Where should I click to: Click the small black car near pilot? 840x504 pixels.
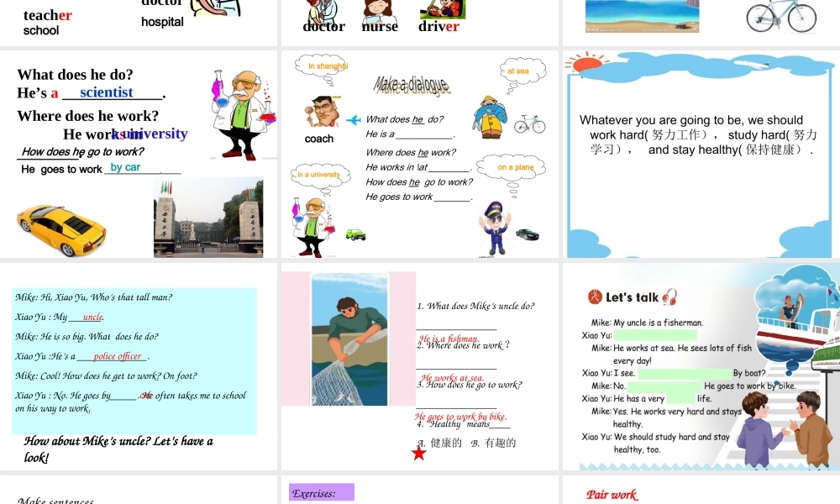point(528,234)
